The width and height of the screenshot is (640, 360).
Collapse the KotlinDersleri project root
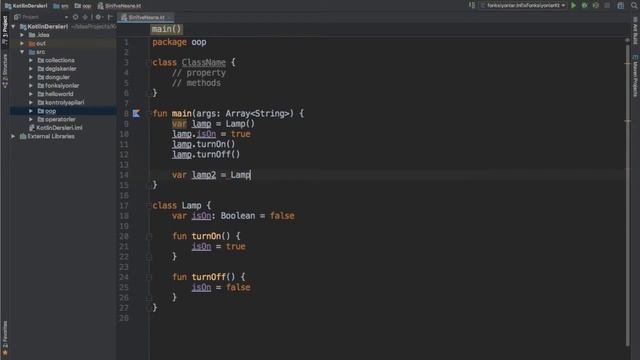click(13, 27)
